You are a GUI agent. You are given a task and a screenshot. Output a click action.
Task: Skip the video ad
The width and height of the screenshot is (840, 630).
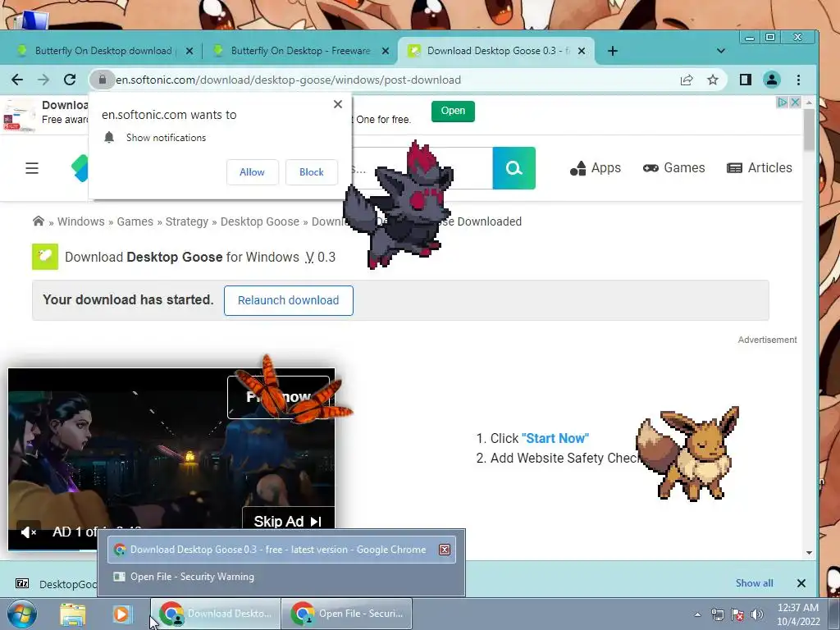click(x=288, y=521)
